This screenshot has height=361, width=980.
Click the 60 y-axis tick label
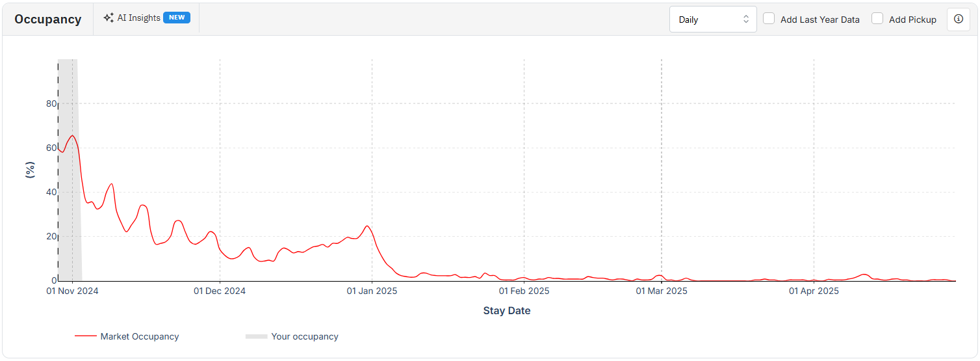(50, 148)
